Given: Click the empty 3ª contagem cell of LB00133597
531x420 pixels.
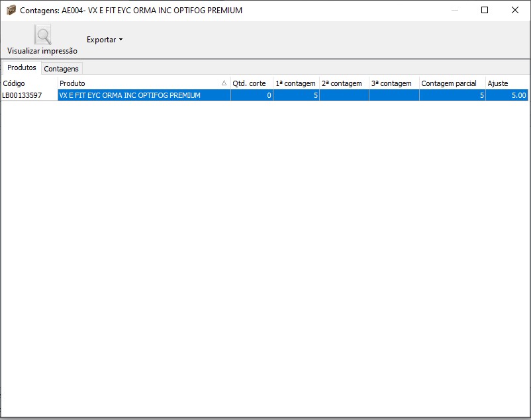Looking at the screenshot, I should coord(394,95).
